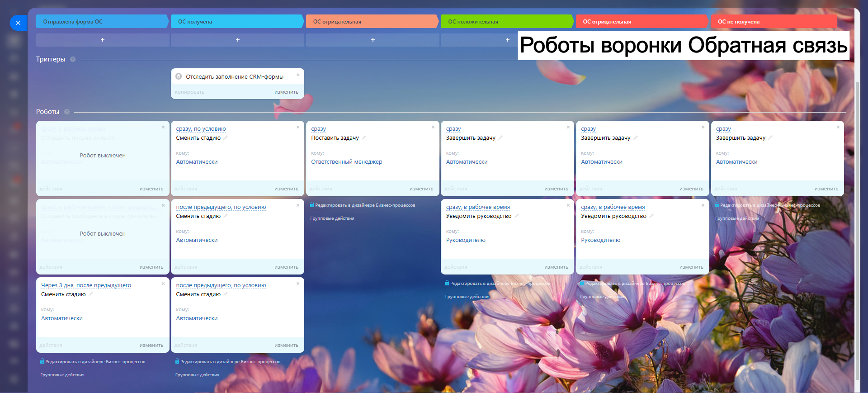Close the robots panel with the blue X button
Screen dimensions: 868x393
pyautogui.click(x=18, y=23)
